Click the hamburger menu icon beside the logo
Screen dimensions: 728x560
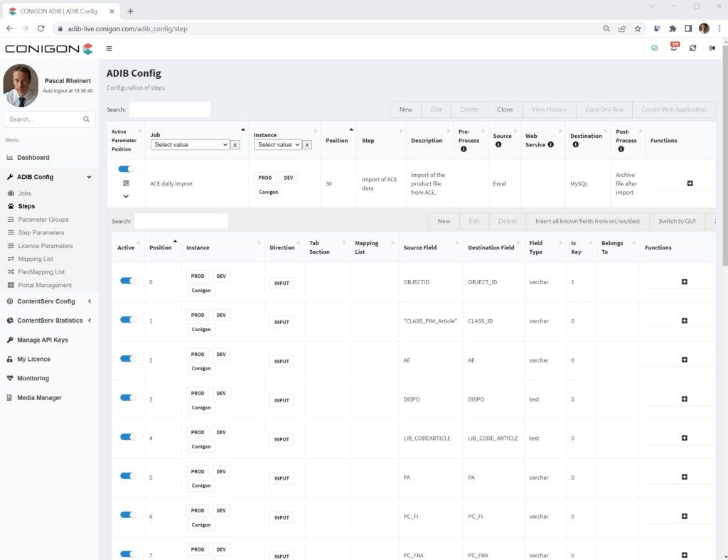(109, 49)
